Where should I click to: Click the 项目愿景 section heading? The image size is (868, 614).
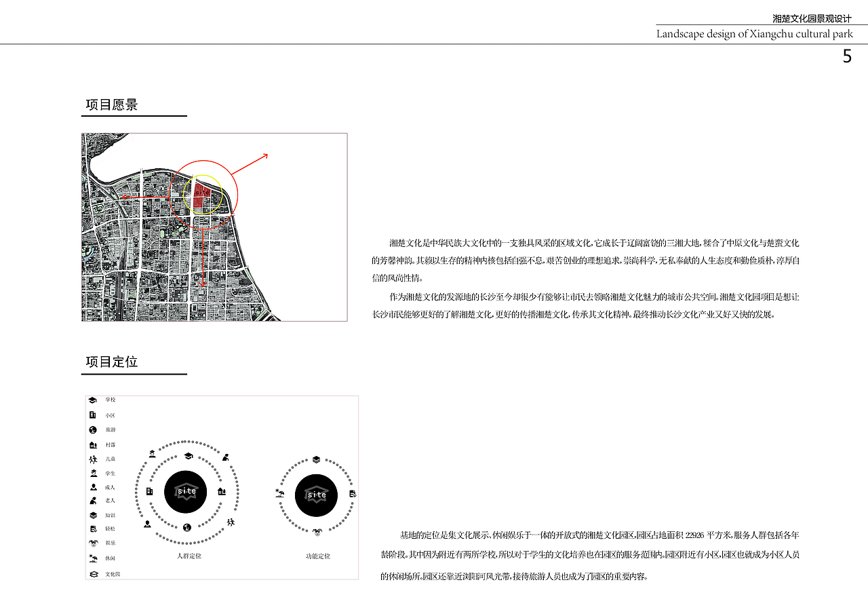click(x=112, y=105)
